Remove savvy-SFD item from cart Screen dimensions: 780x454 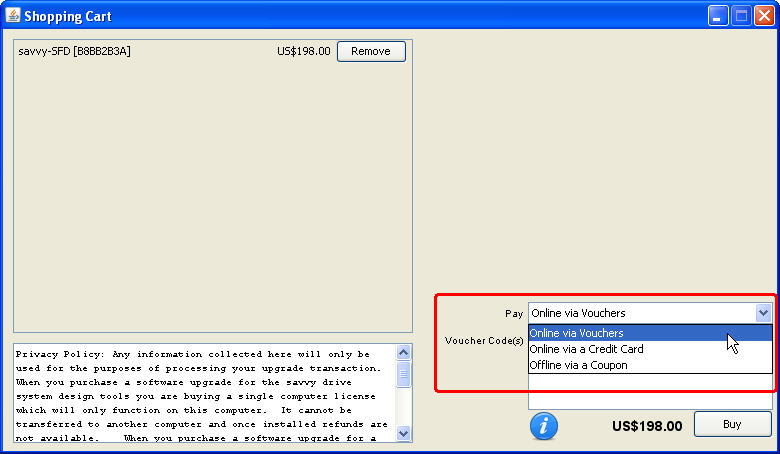(x=371, y=51)
